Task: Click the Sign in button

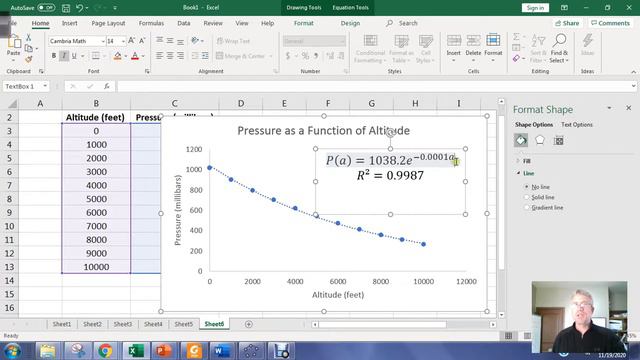Action: pyautogui.click(x=535, y=8)
